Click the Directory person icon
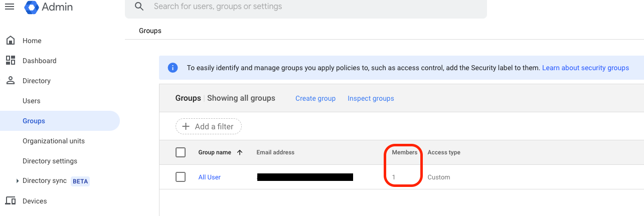Screen dimensions: 644x216 [10, 81]
